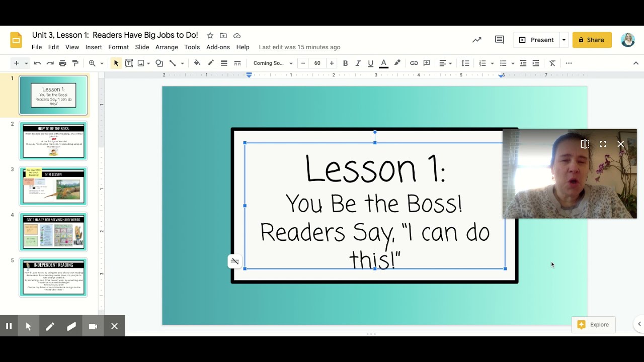The height and width of the screenshot is (362, 644).
Task: Click the shape tool icon
Action: (159, 63)
